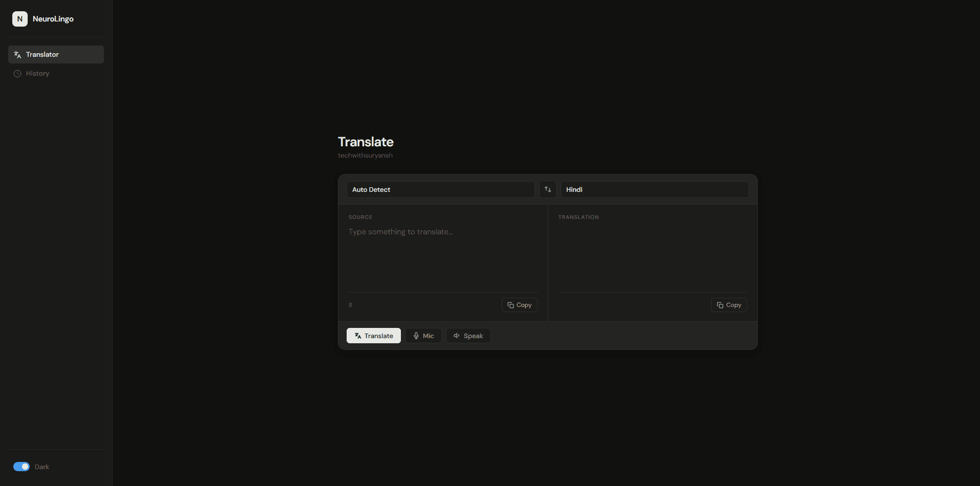Click the microphone icon on Mic button

click(x=416, y=336)
